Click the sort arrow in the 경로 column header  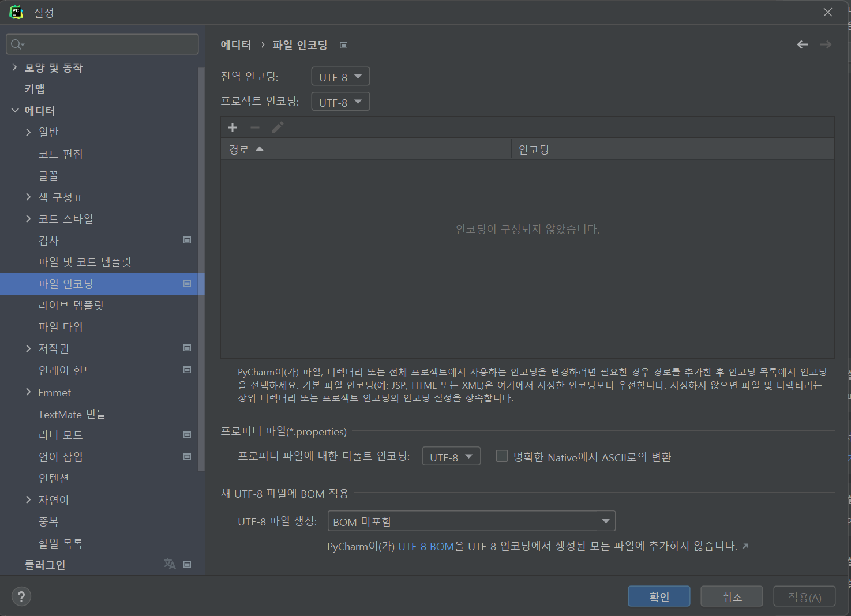[260, 149]
